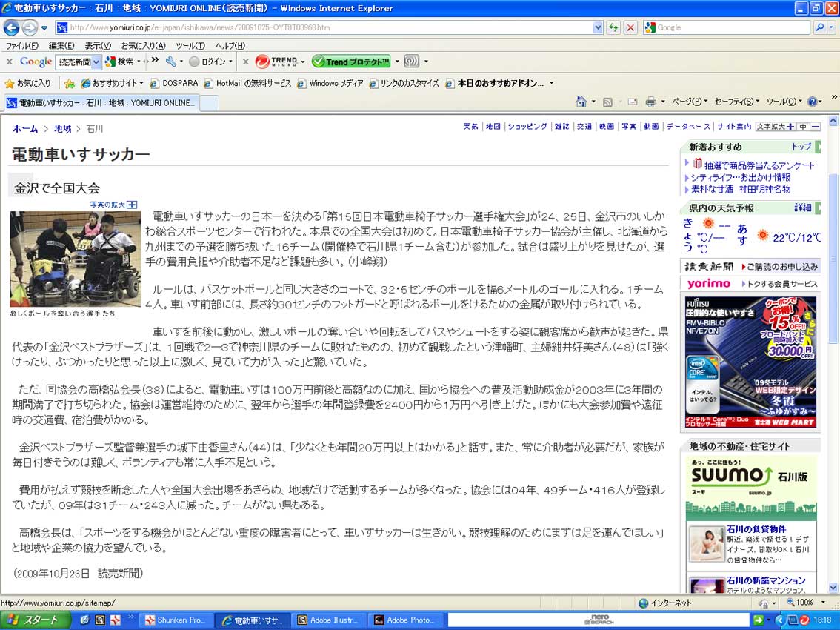This screenshot has width=840, height=630.
Task: Click the red Stop loading icon
Action: 630,27
